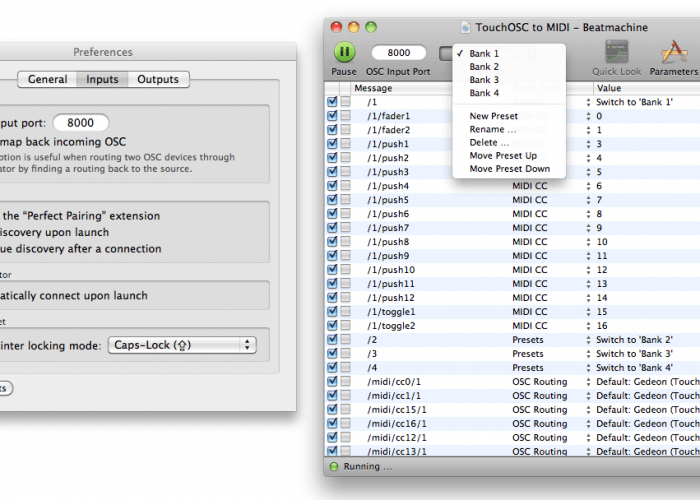
Task: Switch to the Outputs preferences tab
Action: (x=158, y=79)
